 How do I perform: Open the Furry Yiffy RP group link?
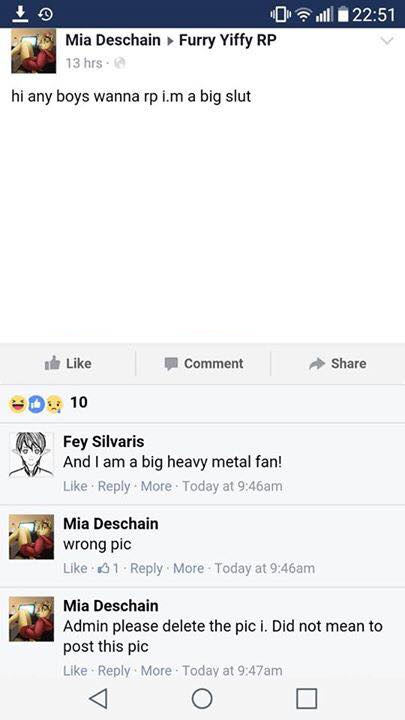click(x=227, y=40)
